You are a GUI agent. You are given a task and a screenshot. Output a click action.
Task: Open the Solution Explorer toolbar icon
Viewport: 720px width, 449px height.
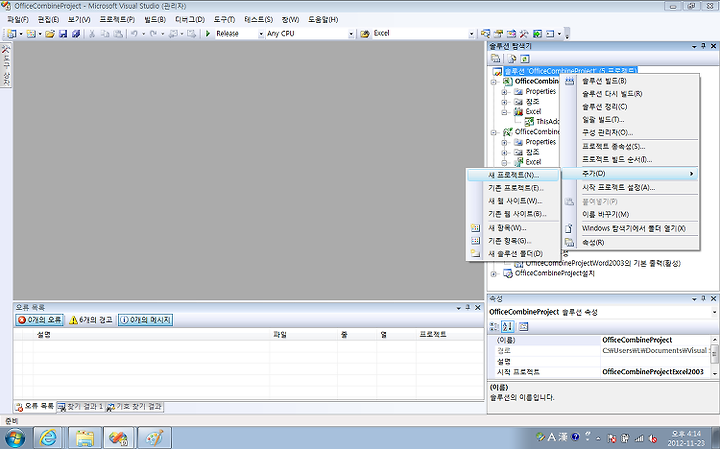pyautogui.click(x=485, y=34)
